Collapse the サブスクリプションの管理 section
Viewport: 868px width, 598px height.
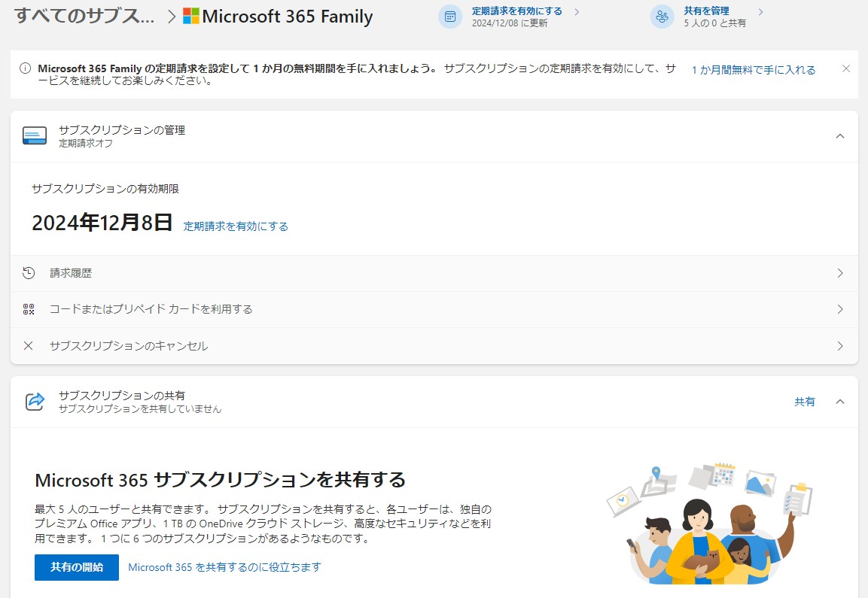click(840, 136)
